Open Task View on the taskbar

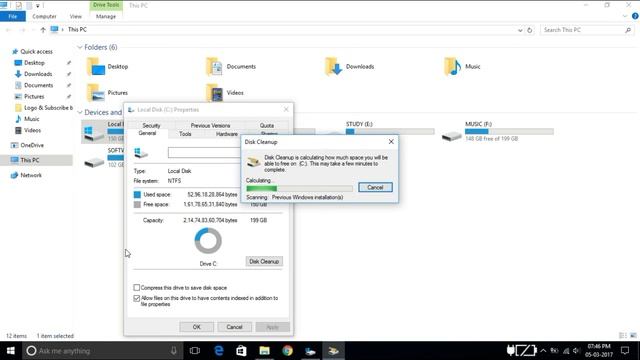click(x=195, y=351)
